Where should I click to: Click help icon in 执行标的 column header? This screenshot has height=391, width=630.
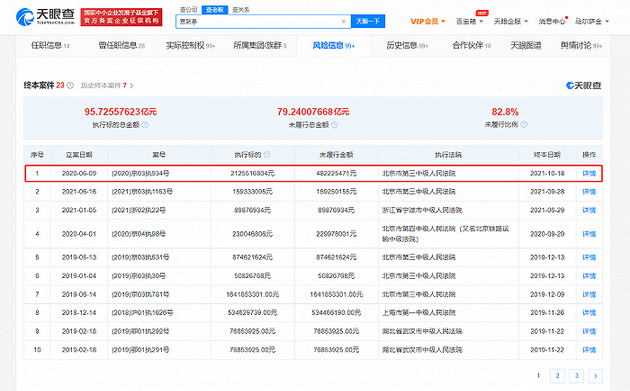[x=267, y=155]
